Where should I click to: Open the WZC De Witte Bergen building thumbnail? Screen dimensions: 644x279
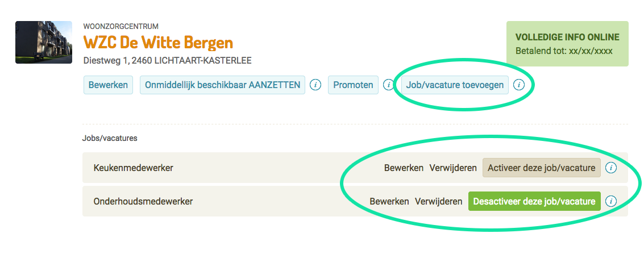point(44,42)
